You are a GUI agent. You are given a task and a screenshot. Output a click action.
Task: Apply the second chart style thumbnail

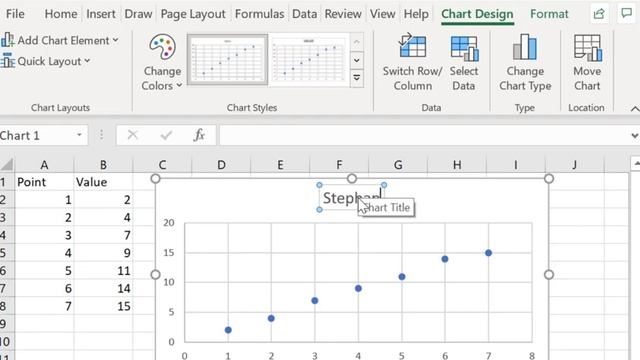[309, 60]
